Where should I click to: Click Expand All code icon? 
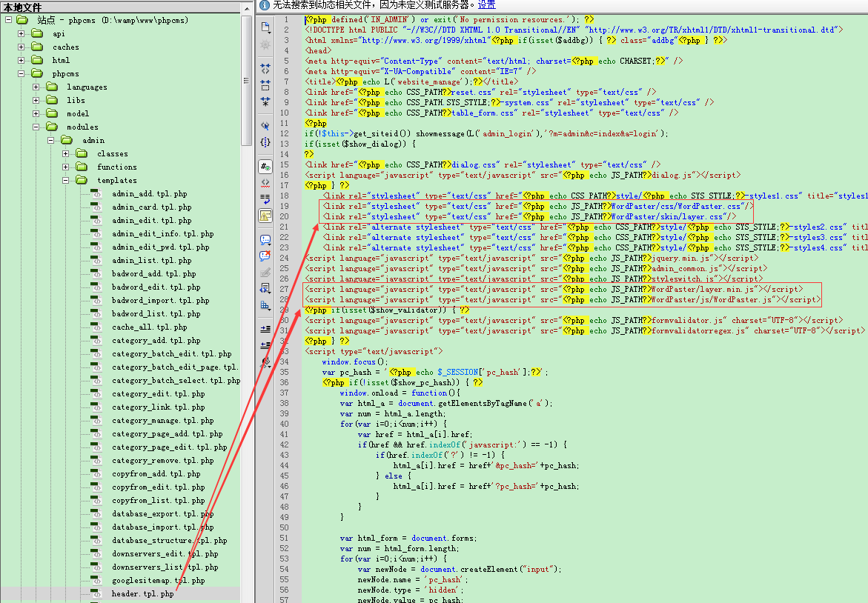(x=265, y=101)
